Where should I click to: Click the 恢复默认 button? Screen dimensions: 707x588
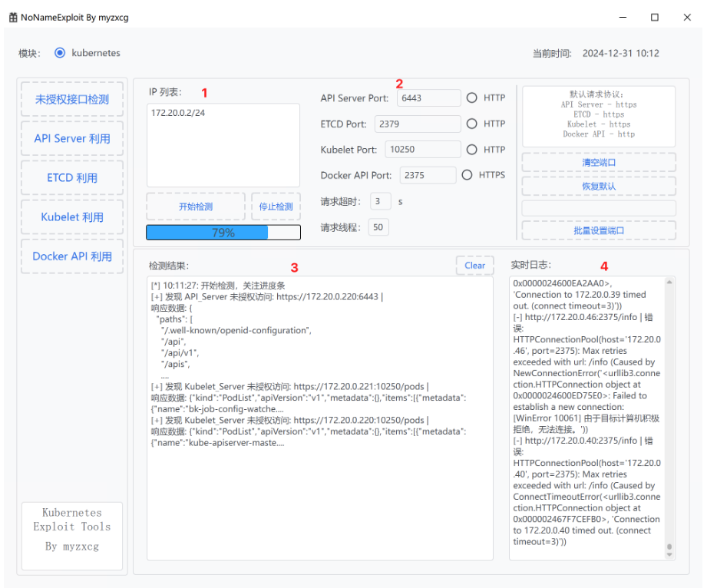[598, 187]
